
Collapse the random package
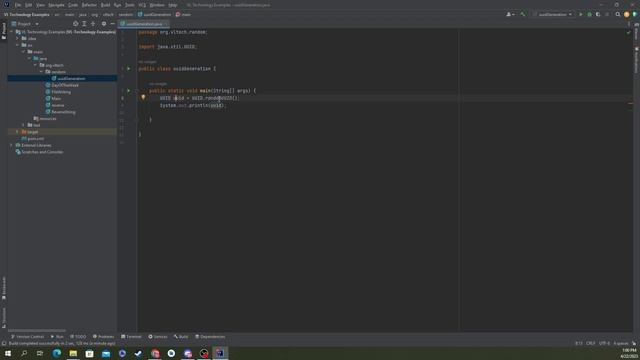[x=41, y=72]
